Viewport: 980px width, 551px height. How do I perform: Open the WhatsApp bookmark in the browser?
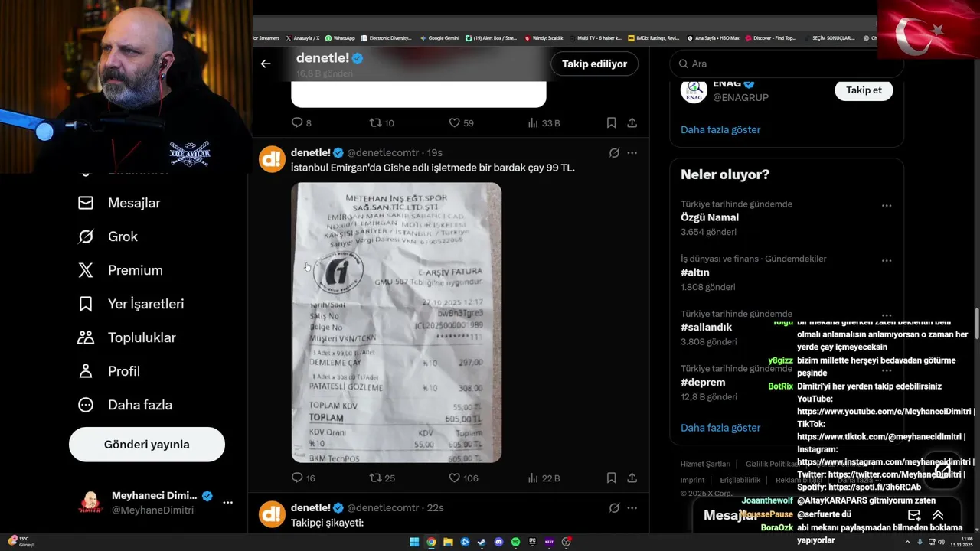point(340,37)
